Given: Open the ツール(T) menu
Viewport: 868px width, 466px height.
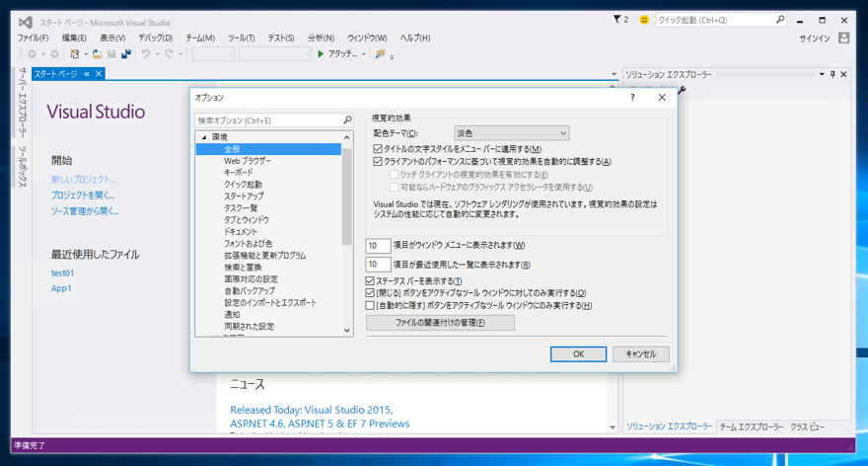Looking at the screenshot, I should point(242,38).
